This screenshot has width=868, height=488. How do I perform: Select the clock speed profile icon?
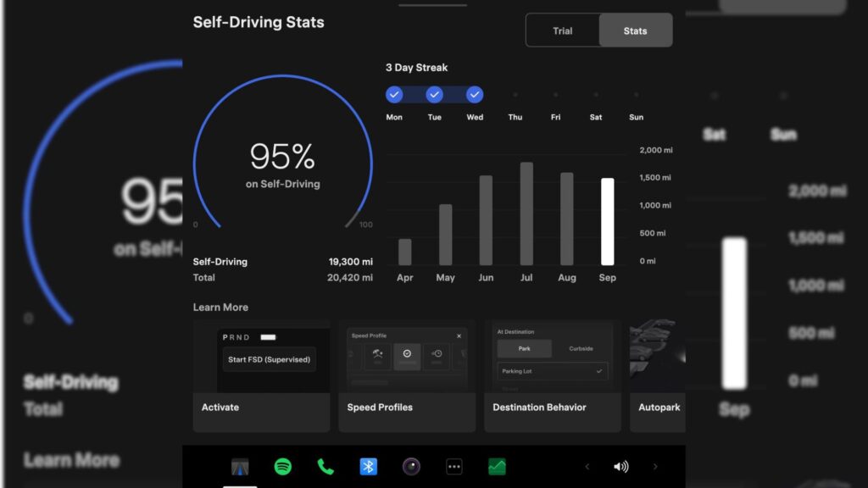(x=407, y=354)
